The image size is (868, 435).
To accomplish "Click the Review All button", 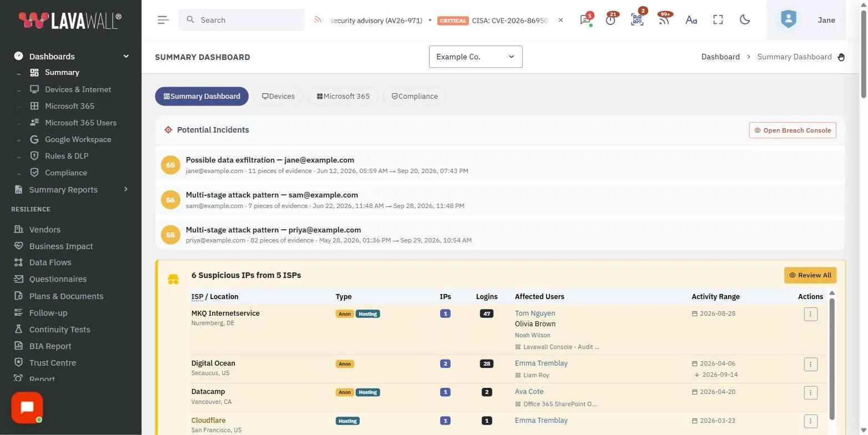I will tap(810, 275).
